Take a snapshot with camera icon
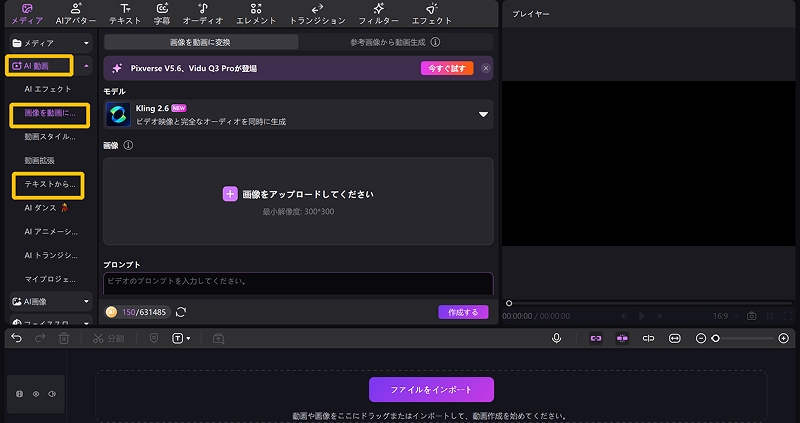The image size is (800, 423). coord(752,316)
